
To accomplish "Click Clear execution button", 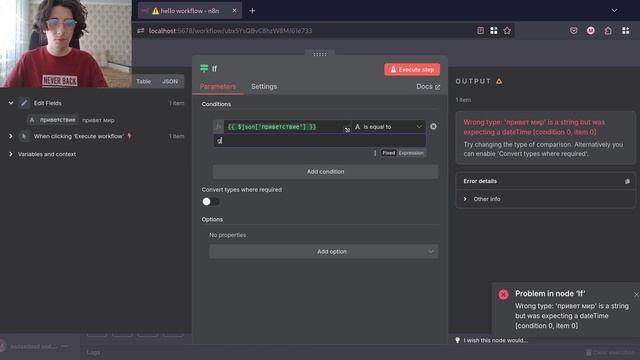I will (610, 352).
